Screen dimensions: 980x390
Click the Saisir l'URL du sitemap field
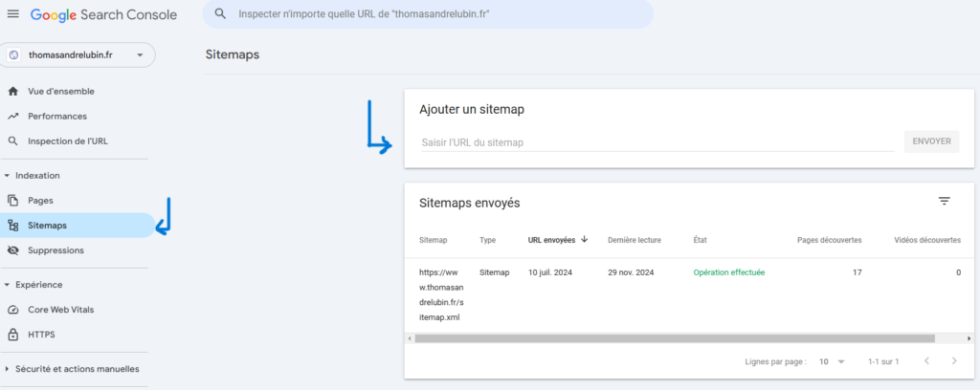click(657, 142)
